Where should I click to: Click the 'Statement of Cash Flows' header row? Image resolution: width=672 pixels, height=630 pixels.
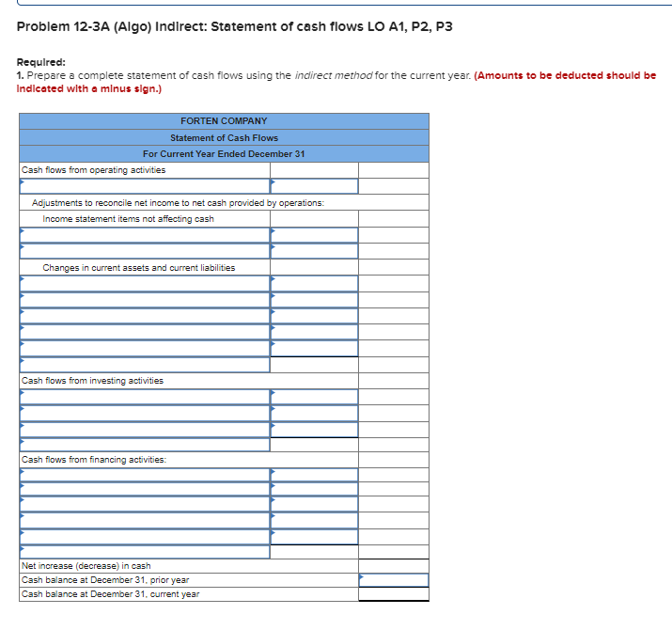pos(224,137)
